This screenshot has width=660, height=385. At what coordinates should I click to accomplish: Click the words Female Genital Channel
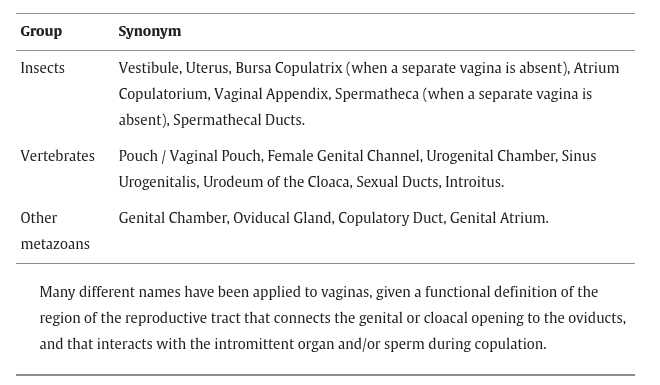coord(343,156)
